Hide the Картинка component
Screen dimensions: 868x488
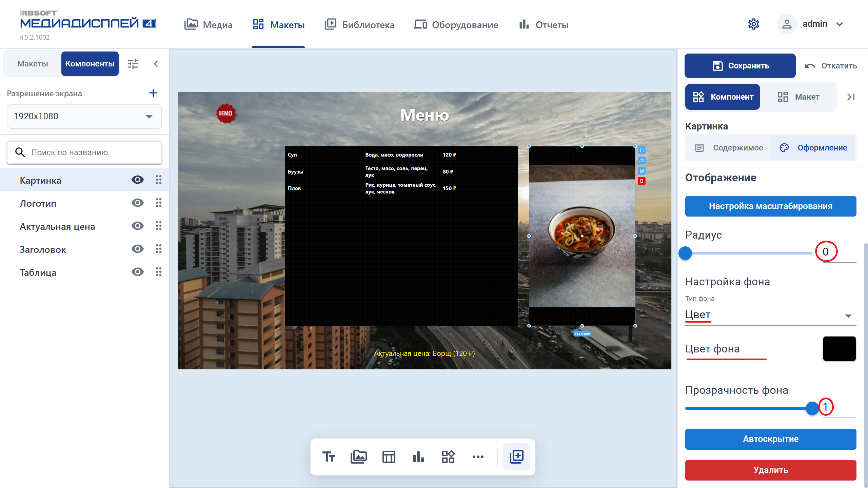[138, 180]
